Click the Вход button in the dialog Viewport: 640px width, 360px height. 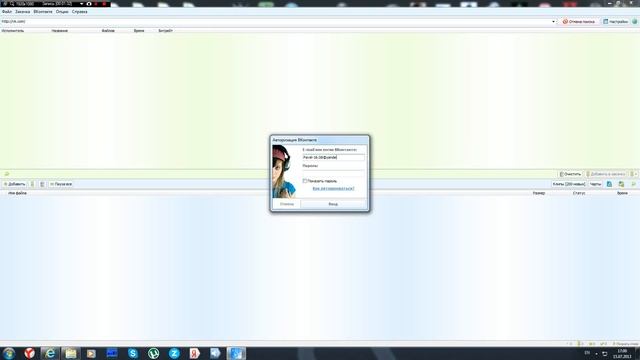click(333, 204)
